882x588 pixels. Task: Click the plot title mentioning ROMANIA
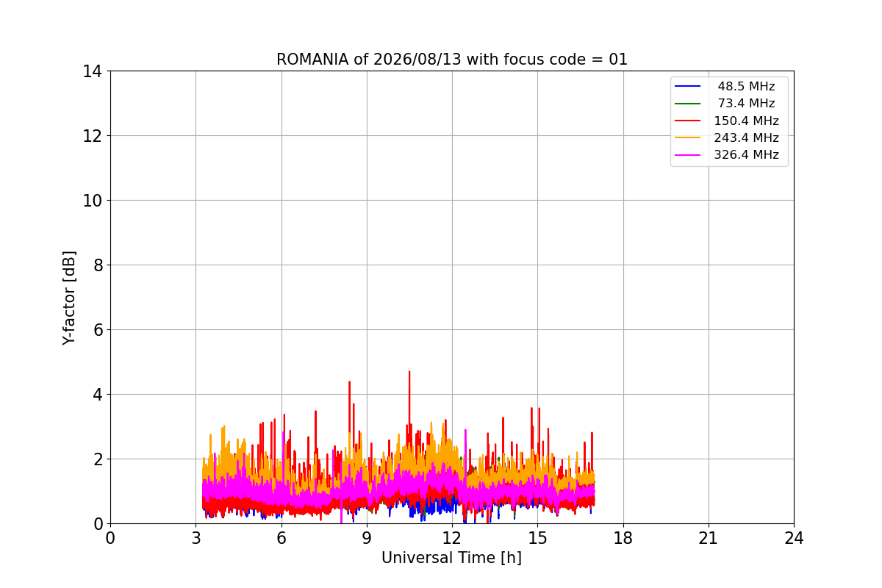tap(452, 60)
